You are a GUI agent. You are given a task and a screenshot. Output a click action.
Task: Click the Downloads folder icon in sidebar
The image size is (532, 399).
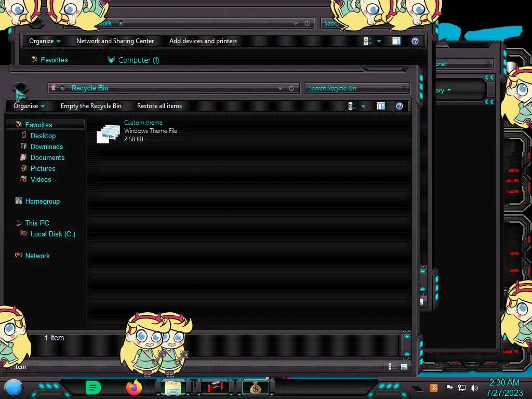click(x=24, y=146)
